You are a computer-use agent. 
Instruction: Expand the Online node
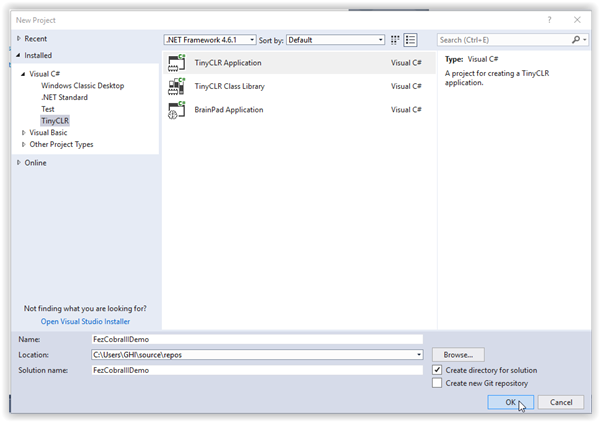[x=18, y=163]
